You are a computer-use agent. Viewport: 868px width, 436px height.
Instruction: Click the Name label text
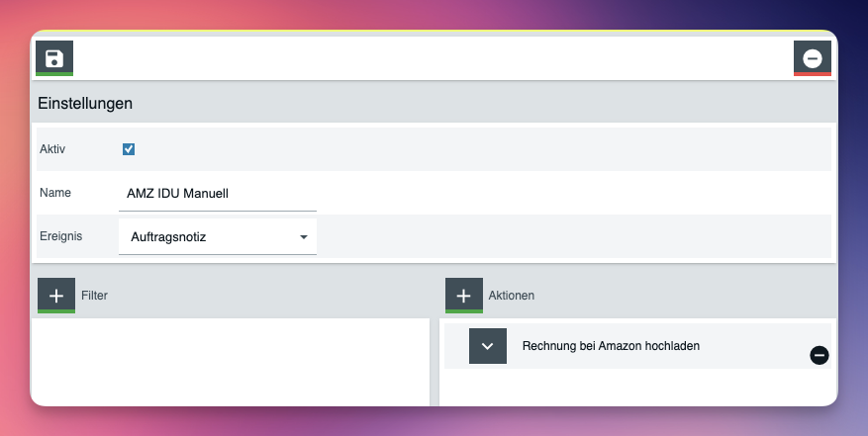(55, 193)
